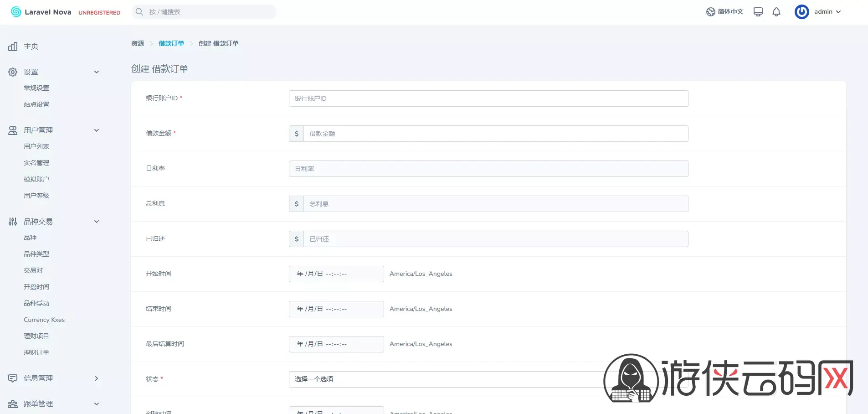
Task: Focus the 银行账户ID input field
Action: point(488,98)
